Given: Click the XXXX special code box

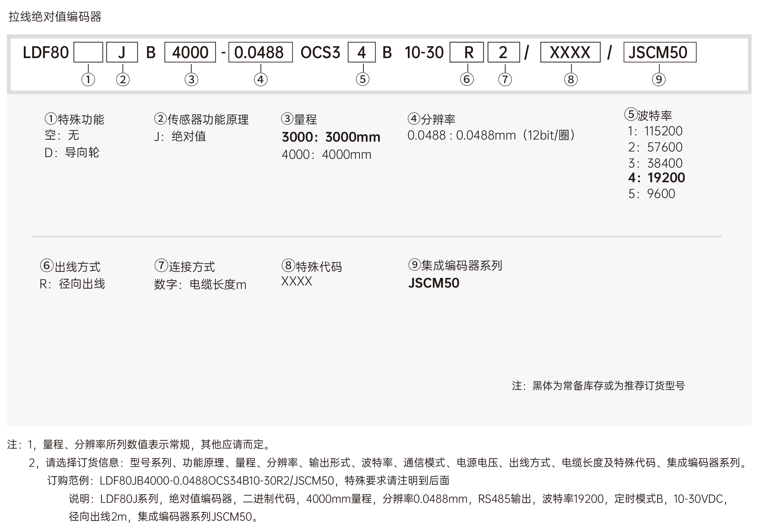Looking at the screenshot, I should tap(570, 52).
